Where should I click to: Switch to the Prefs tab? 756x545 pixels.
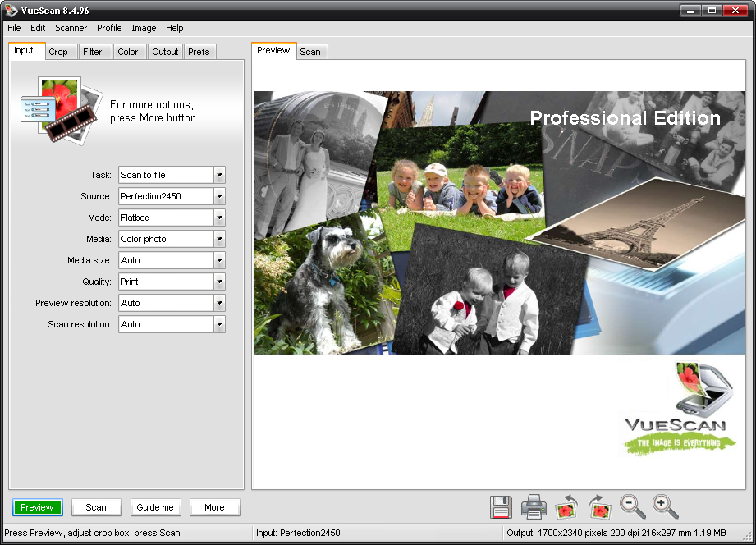coord(199,52)
